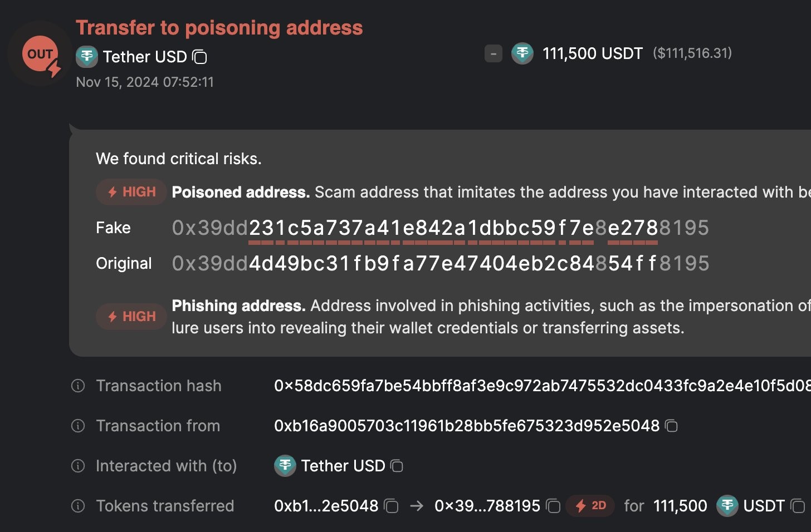The height and width of the screenshot is (532, 811).
Task: Click the HIGH badge for Phishing address
Action: click(131, 317)
